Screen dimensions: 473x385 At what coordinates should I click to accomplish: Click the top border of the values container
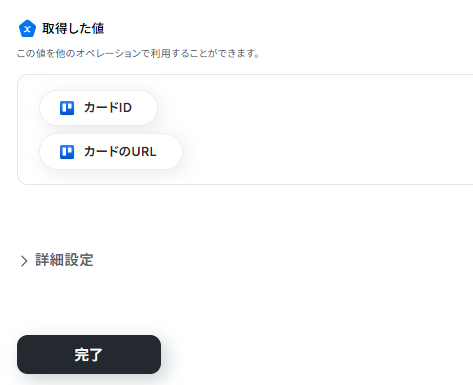pyautogui.click(x=247, y=75)
